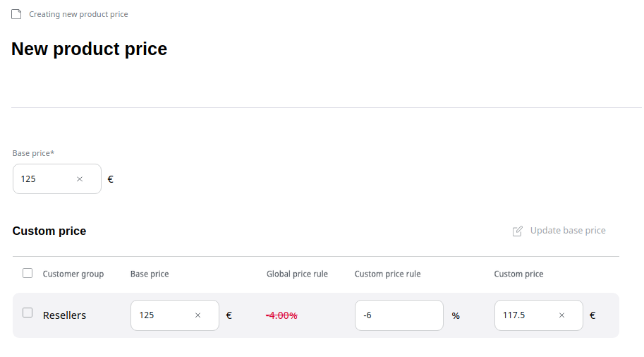Click the pencil icon for Update base price
The height and width of the screenshot is (357, 644).
click(517, 231)
